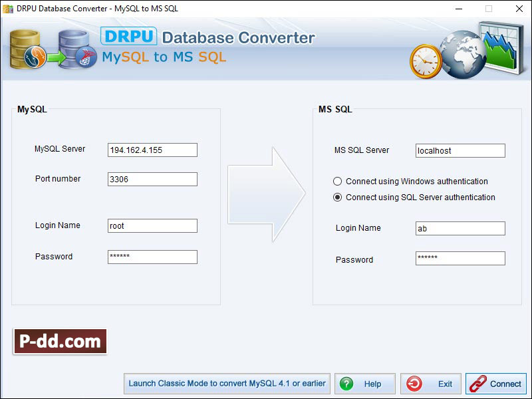Click the statistics chart icon top right

point(500,48)
